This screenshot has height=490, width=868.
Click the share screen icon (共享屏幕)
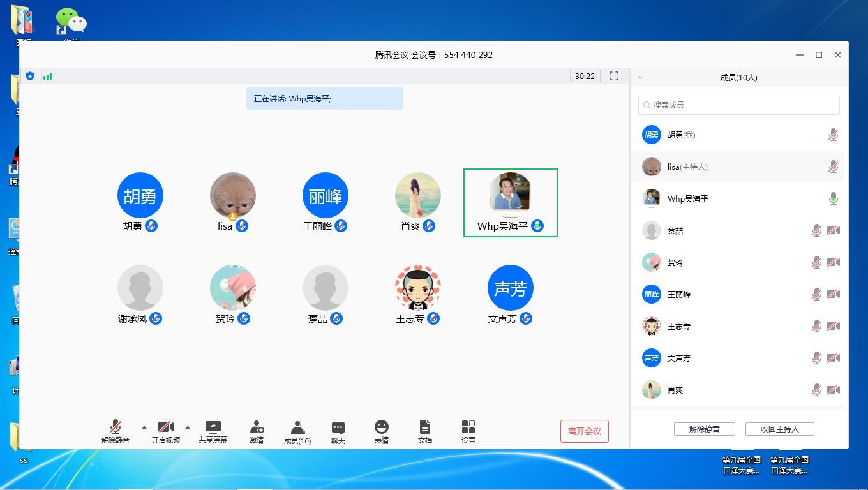coord(213,427)
